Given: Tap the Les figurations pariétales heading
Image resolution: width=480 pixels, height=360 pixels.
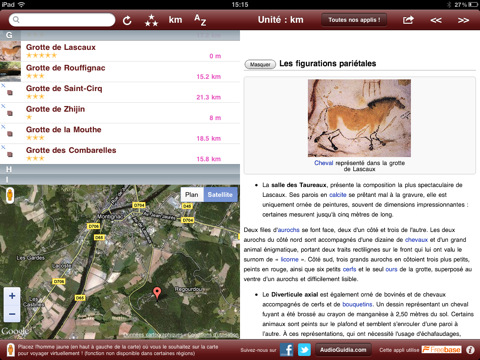Looking at the screenshot, I should [x=328, y=63].
